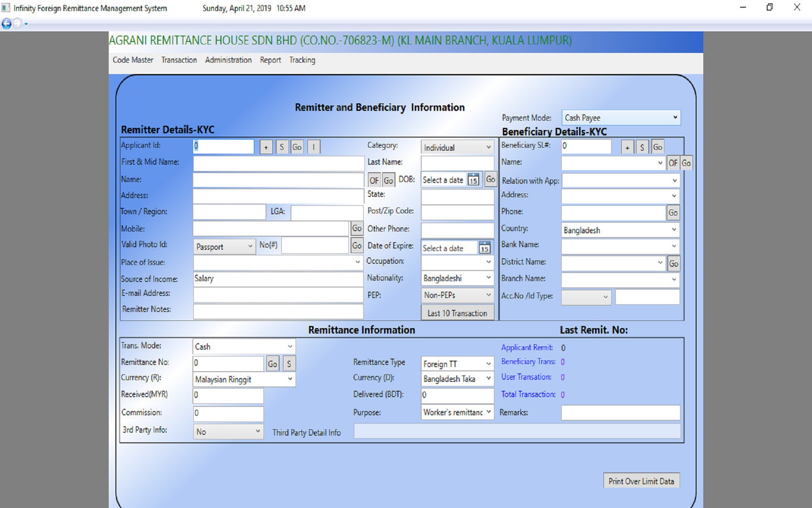The image size is (812, 508).
Task: Expand the Payment Mode dropdown
Action: click(621, 118)
